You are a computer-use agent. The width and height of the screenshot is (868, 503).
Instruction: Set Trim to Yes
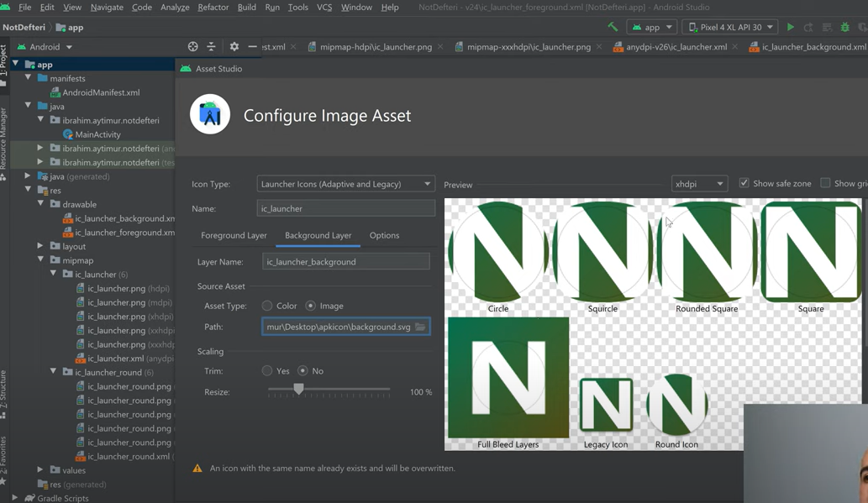[x=267, y=371]
